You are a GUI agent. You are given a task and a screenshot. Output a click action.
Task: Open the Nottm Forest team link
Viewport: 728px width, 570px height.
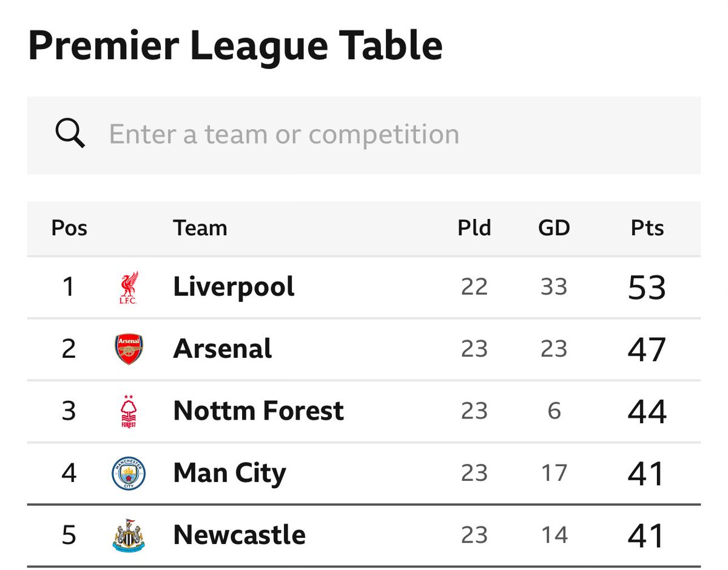click(x=258, y=411)
